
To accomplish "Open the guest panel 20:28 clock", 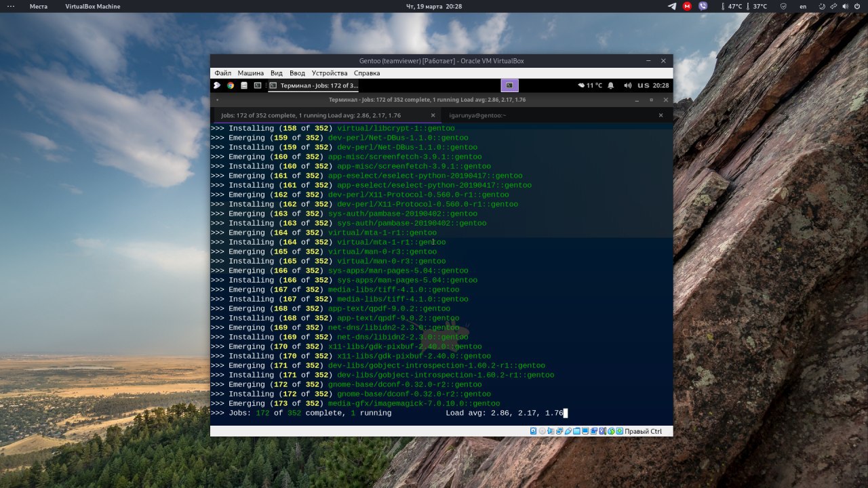I will tap(660, 85).
